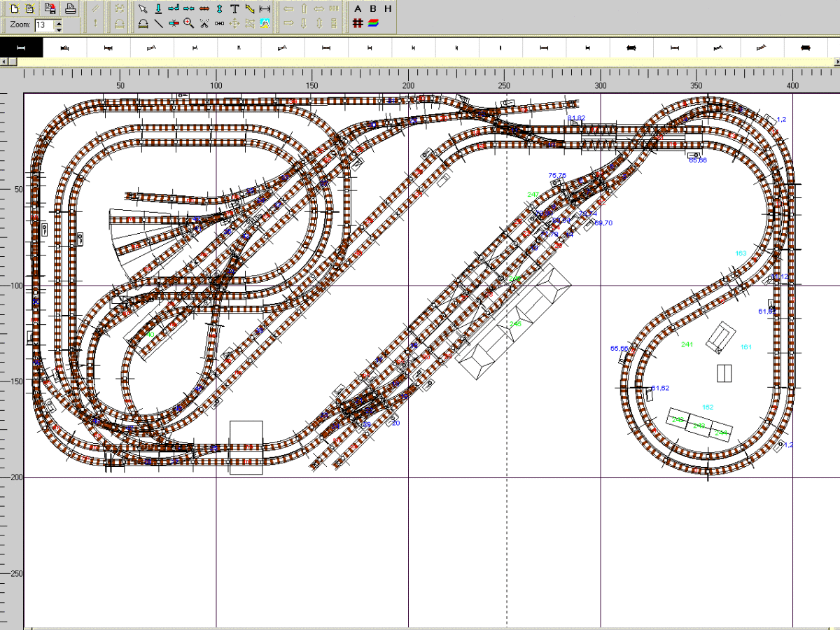Screen dimensions: 840x630
Task: Activate the Text tool (T icon)
Action: pos(234,8)
